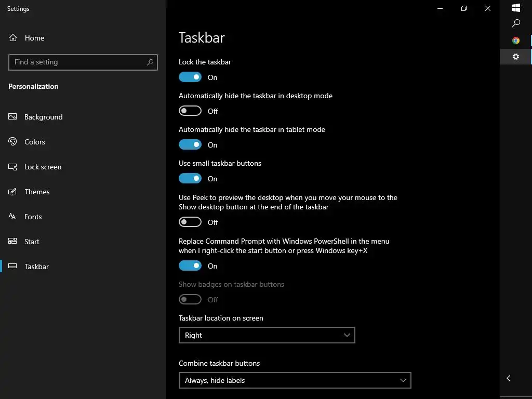Expand the Combine taskbar buttons dropdown
This screenshot has height=399, width=532.
point(295,381)
